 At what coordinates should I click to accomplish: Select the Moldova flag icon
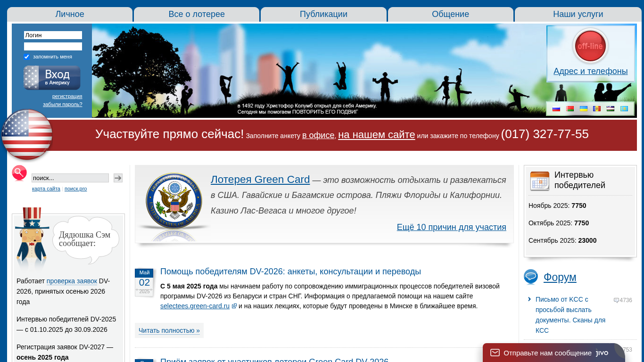[597, 109]
